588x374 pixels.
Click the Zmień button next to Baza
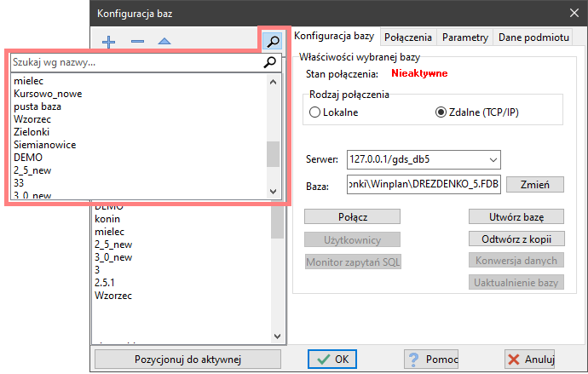(534, 184)
